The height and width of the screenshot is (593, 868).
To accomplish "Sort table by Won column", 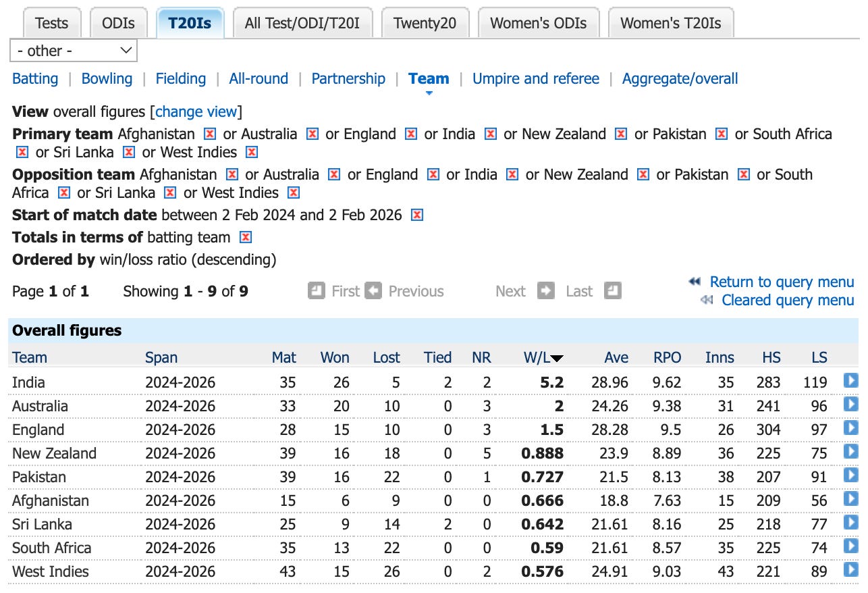I will [x=335, y=357].
